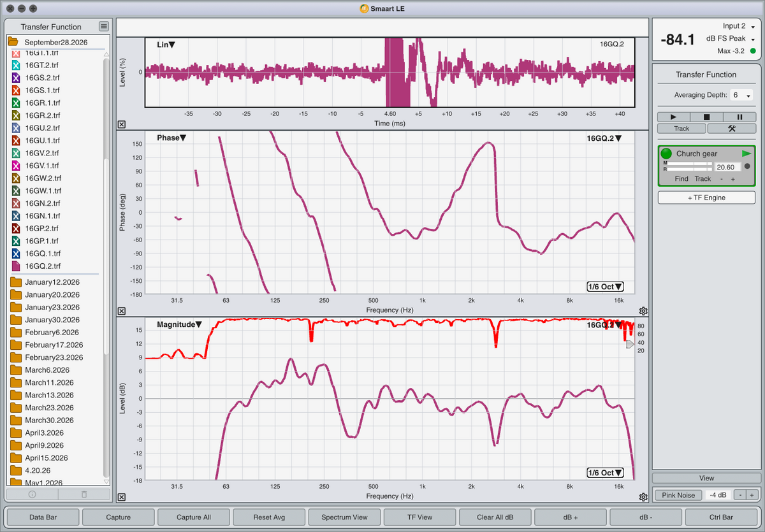
Task: Click the info icon below the file list
Action: (x=32, y=494)
